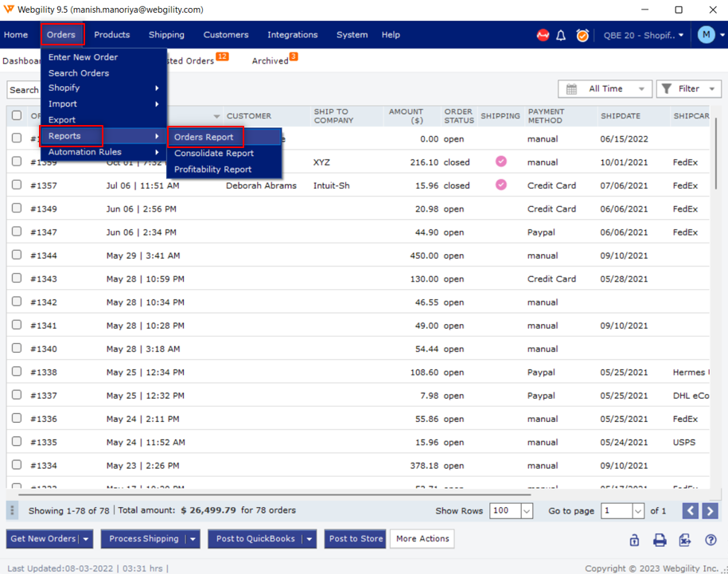The width and height of the screenshot is (728, 574).
Task: Export orders to Excel icon
Action: point(685,540)
